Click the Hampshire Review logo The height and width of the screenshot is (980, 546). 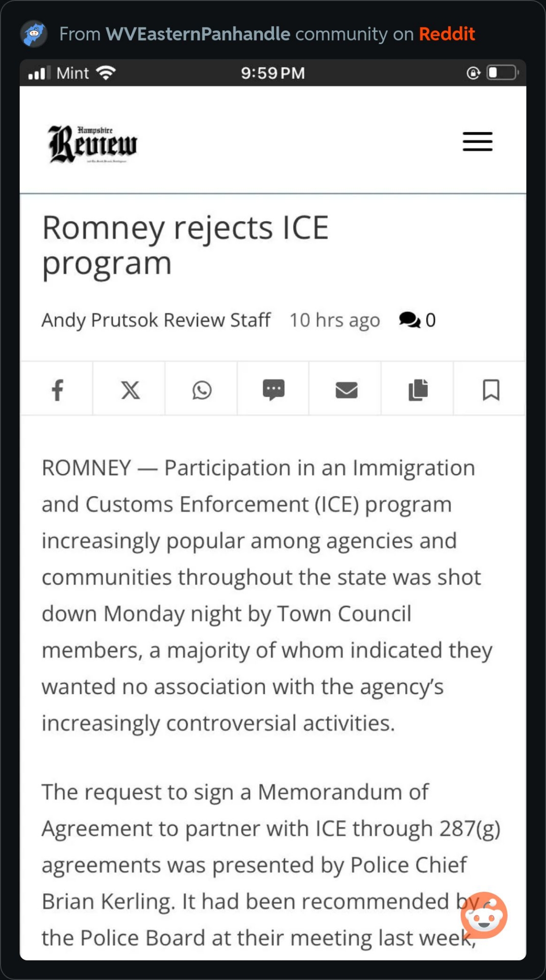(x=93, y=144)
